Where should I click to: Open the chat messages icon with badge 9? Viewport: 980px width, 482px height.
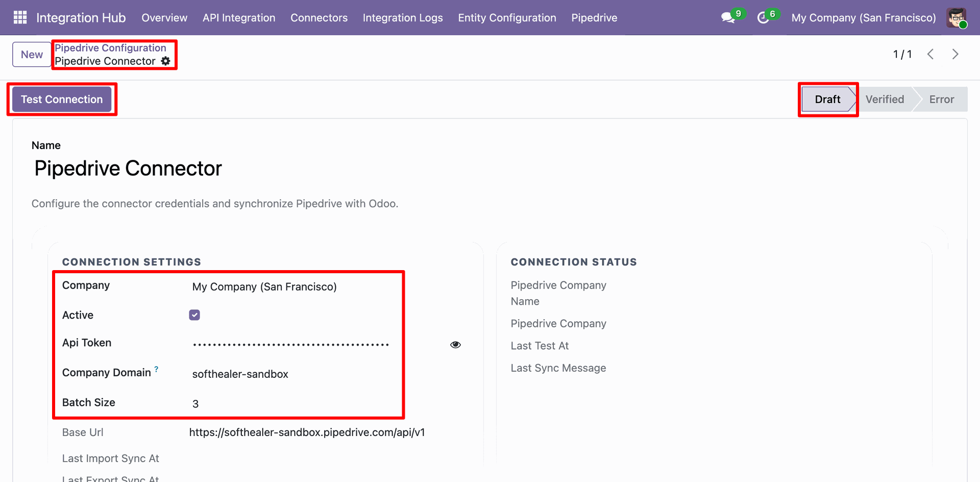pos(728,17)
